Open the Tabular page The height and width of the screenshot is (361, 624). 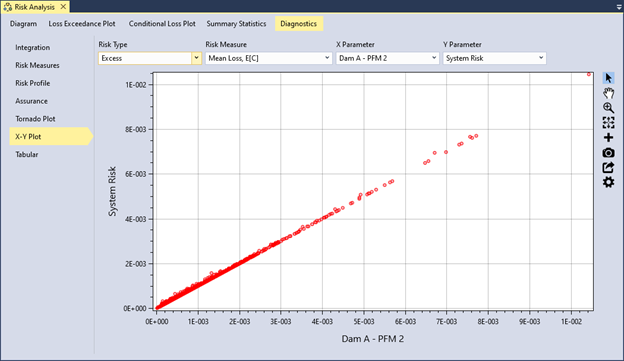[27, 154]
